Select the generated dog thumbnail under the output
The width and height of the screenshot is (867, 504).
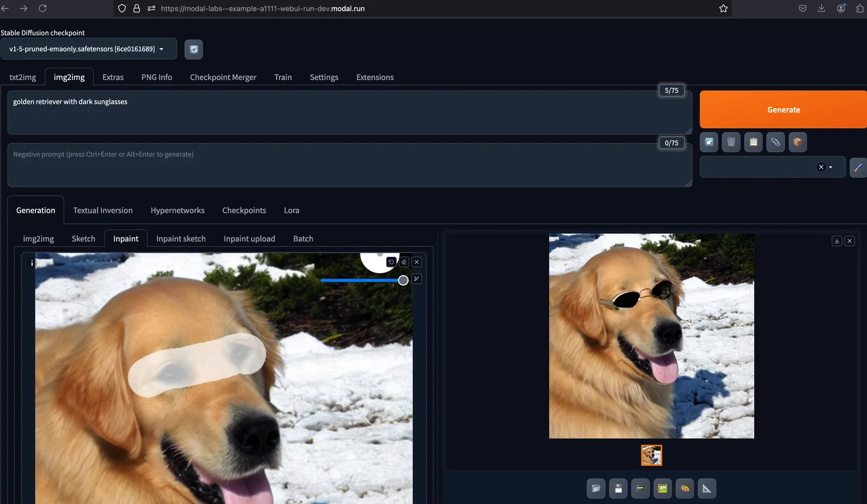(651, 455)
